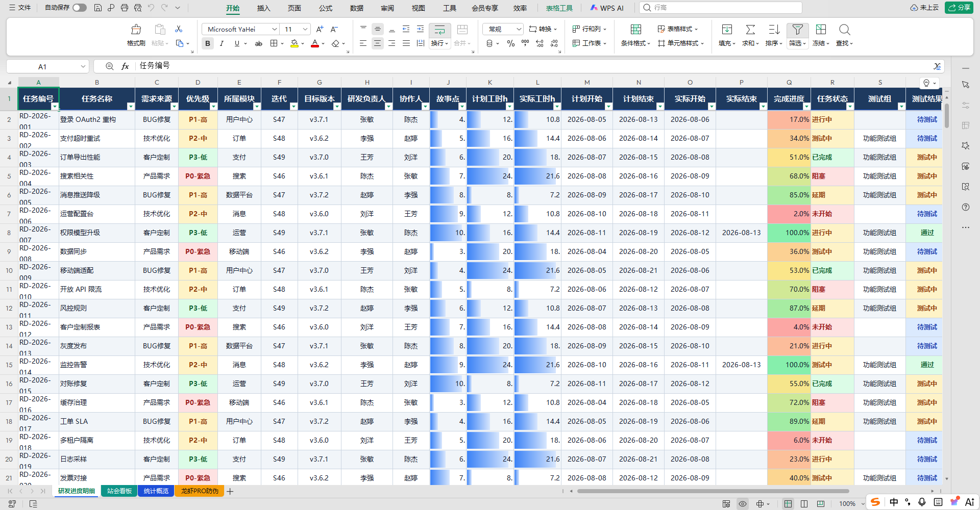The image size is (980, 510).
Task: Toggle the Filter (筛选) button
Action: coord(797,35)
